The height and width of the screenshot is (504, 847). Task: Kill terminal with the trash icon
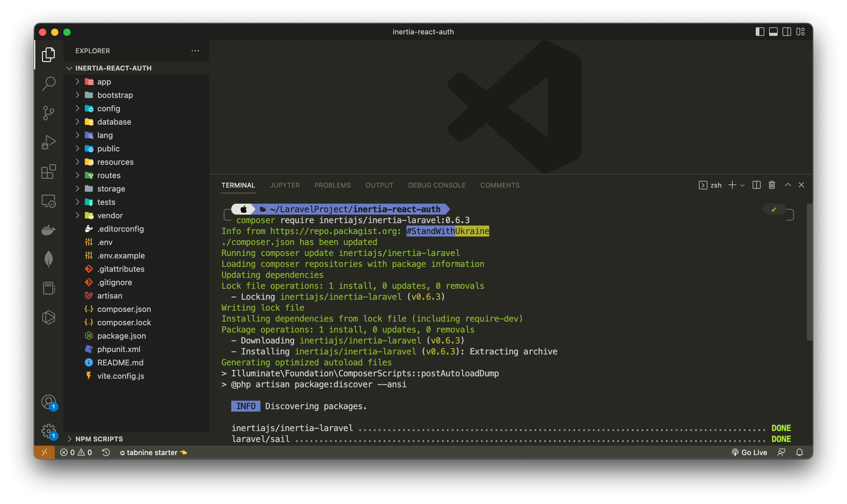(x=772, y=185)
